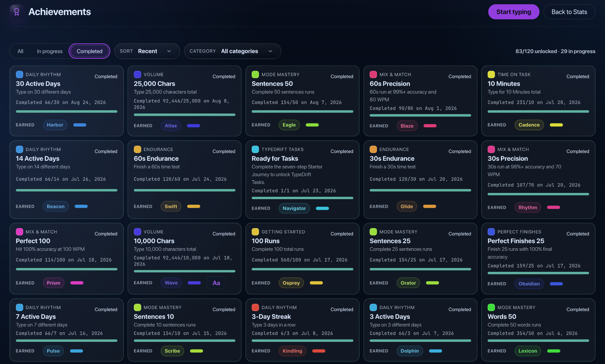Screen dimensions: 605x364
Task: Click the Atlas theme badge
Action: point(171,126)
